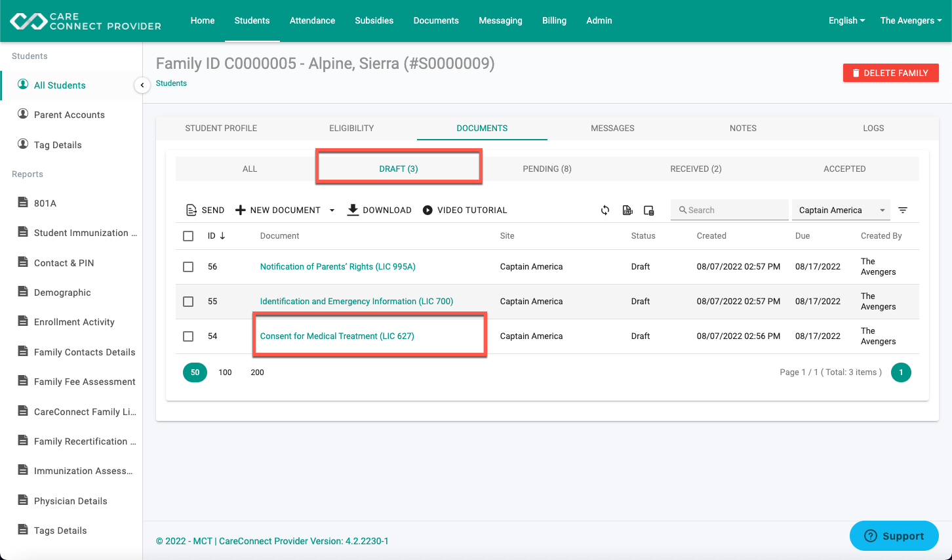Click the Send document icon
The image size is (952, 560).
pyautogui.click(x=191, y=210)
